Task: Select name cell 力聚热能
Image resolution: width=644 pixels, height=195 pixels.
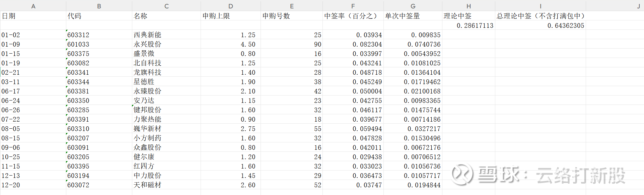Action: [166, 119]
